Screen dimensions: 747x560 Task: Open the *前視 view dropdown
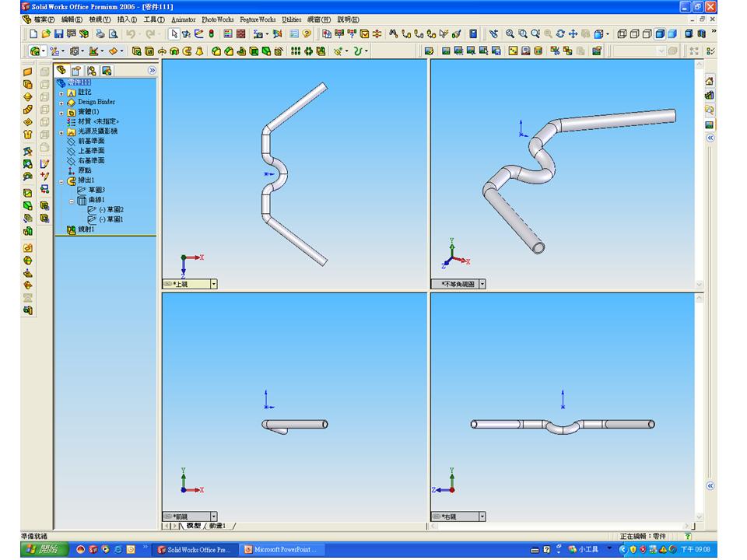point(213,516)
